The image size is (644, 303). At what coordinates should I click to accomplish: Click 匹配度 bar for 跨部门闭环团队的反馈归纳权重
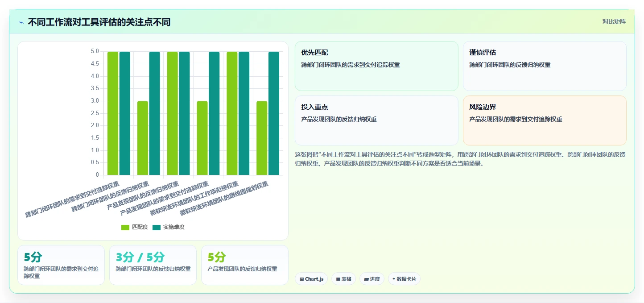pyautogui.click(x=143, y=138)
